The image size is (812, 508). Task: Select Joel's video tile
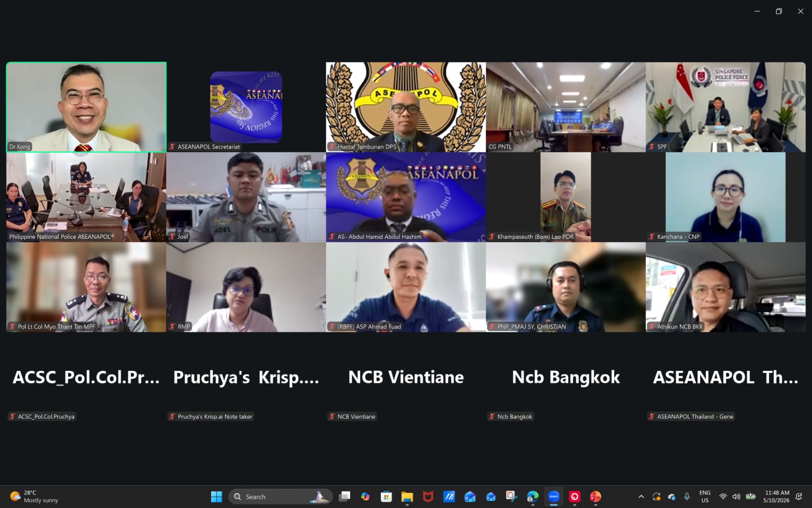click(246, 197)
